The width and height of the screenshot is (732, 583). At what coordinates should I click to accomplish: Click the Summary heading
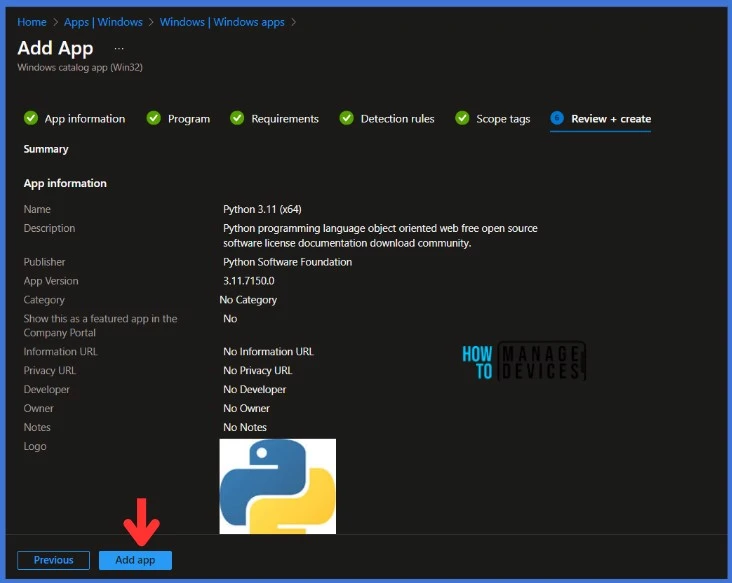coord(46,149)
